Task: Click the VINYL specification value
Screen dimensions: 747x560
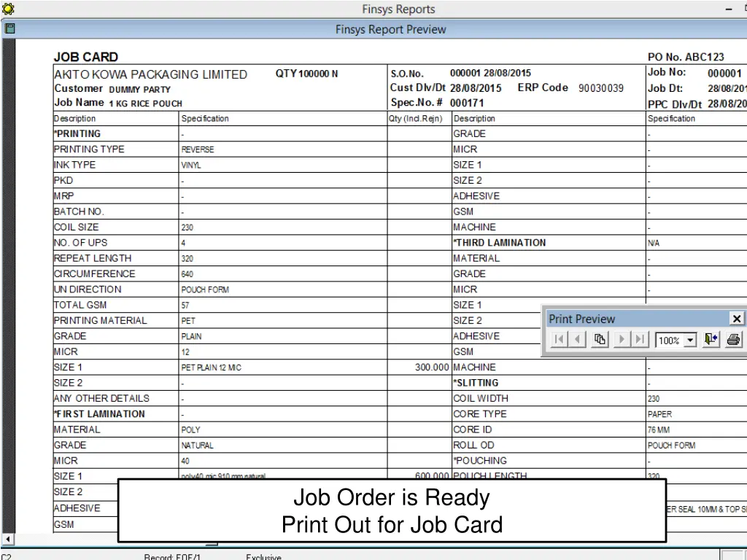Action: pos(191,166)
